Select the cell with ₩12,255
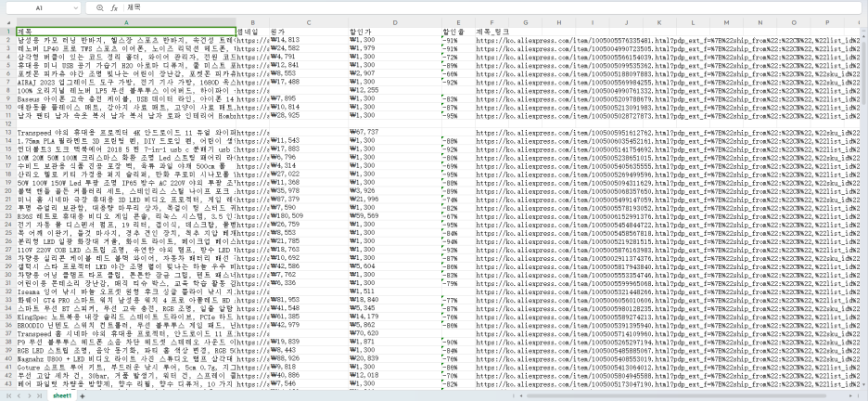 (x=395, y=90)
